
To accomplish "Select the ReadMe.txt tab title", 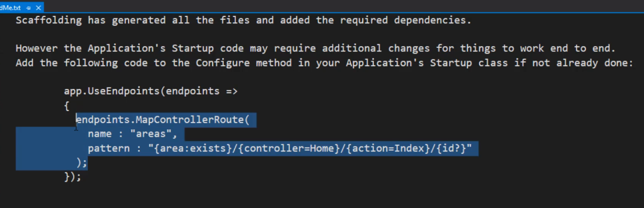I will pos(11,8).
